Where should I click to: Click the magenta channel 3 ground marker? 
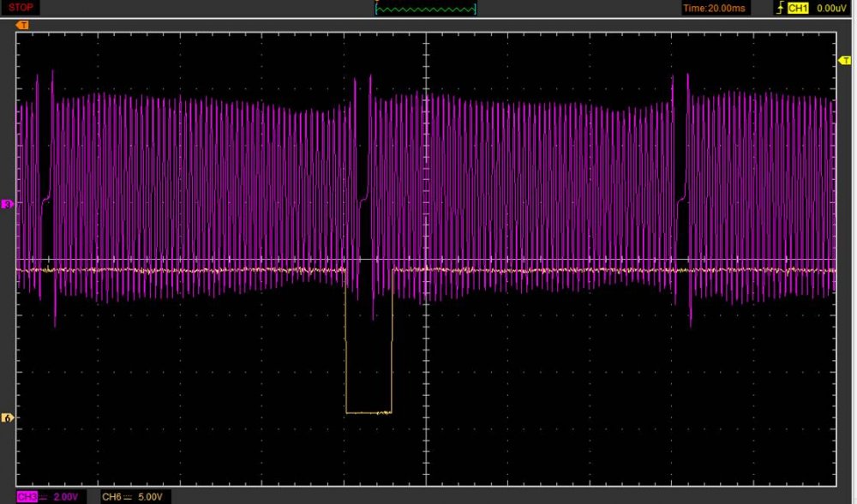9,205
